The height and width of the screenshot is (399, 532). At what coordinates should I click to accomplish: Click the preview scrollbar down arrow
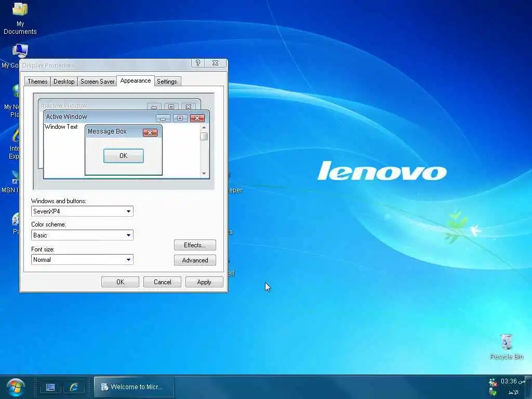tap(204, 174)
